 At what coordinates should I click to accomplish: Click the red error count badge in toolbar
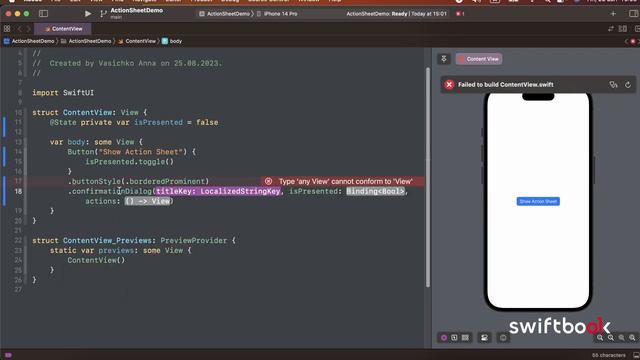click(460, 14)
